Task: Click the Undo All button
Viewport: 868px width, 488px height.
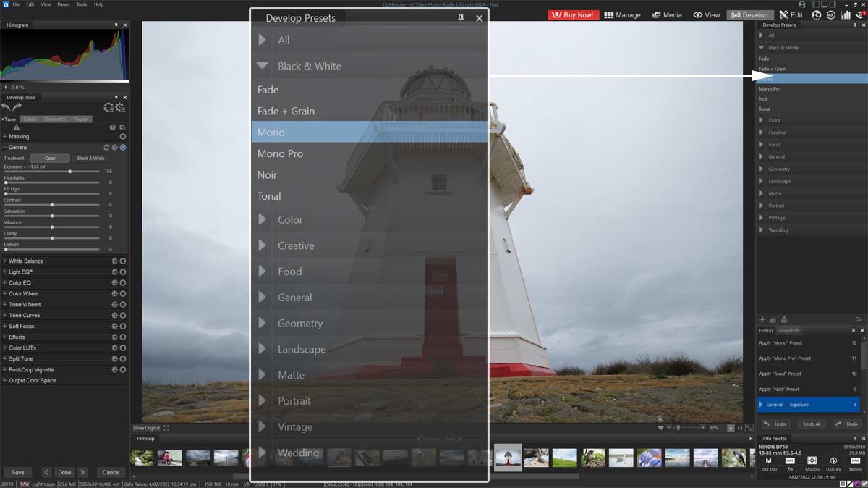Action: pyautogui.click(x=811, y=424)
